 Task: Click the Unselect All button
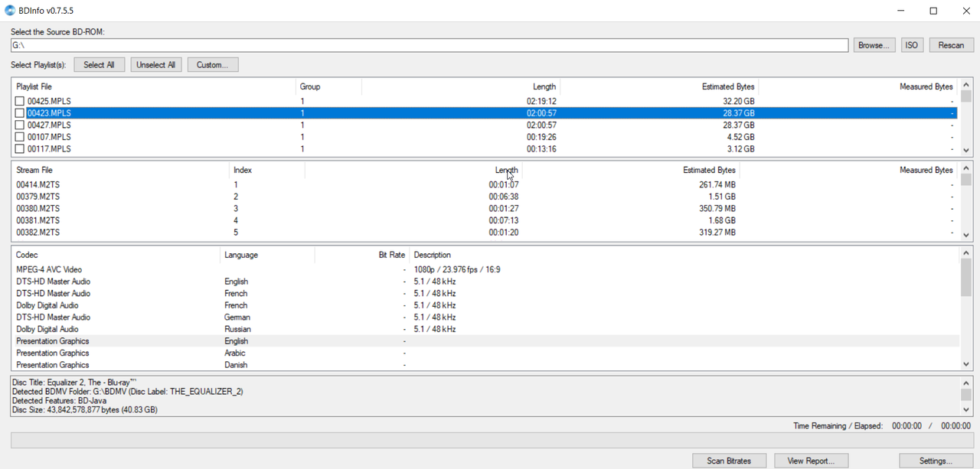[x=156, y=65]
